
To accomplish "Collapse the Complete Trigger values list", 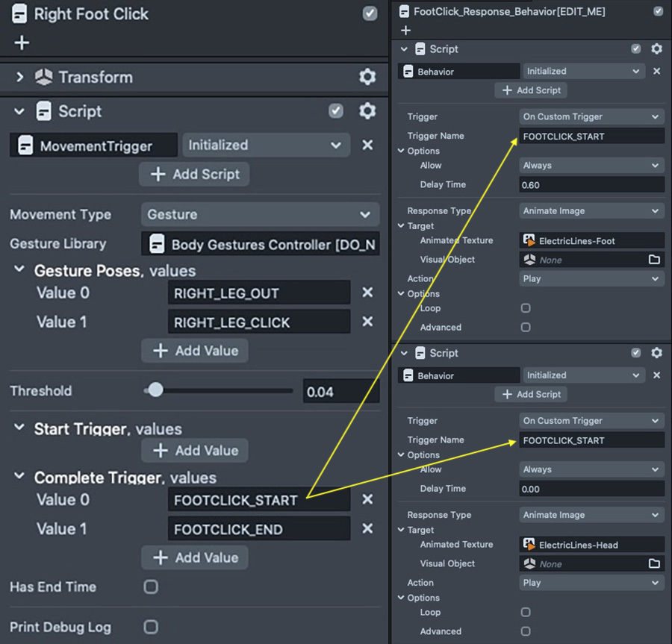I will (19, 478).
